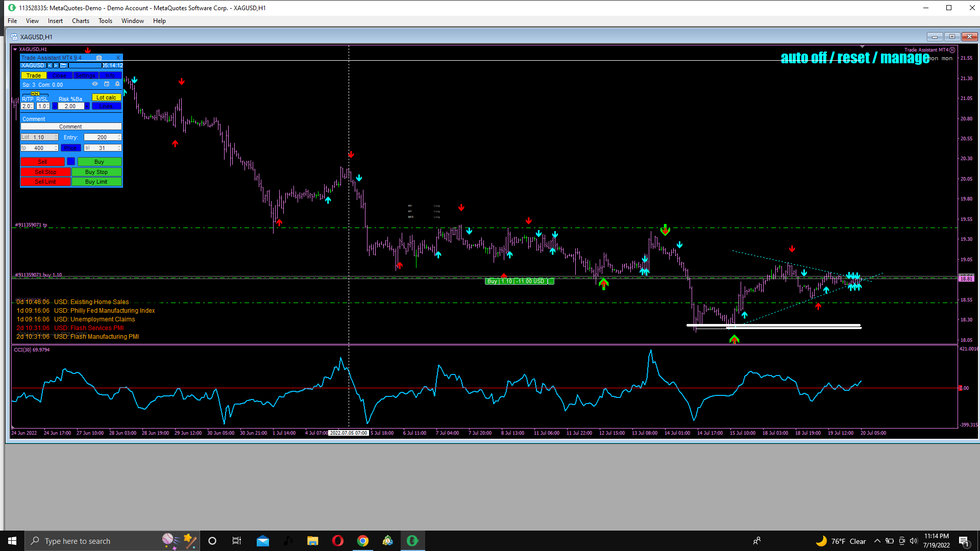The height and width of the screenshot is (551, 980).
Task: Click the Comment input field
Action: [x=71, y=127]
